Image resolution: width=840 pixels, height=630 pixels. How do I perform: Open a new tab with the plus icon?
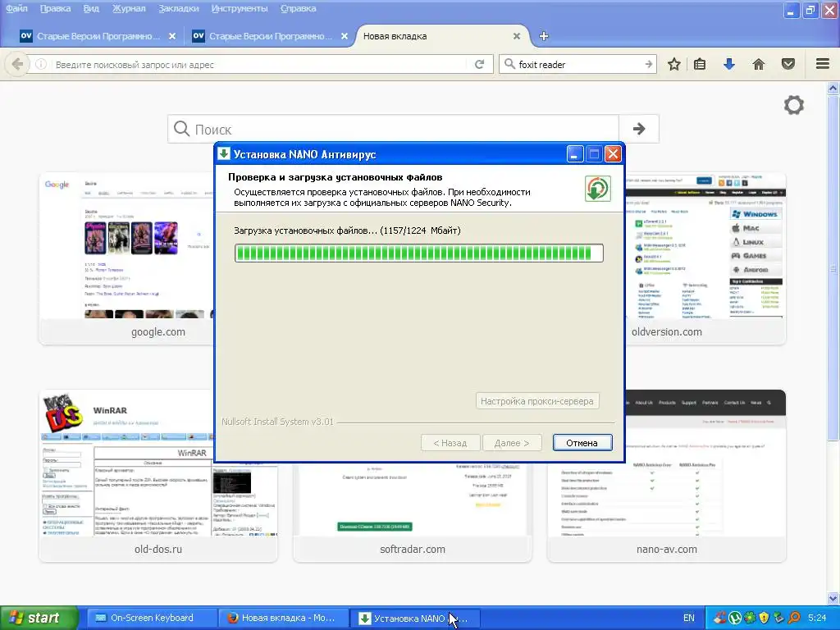pos(544,36)
